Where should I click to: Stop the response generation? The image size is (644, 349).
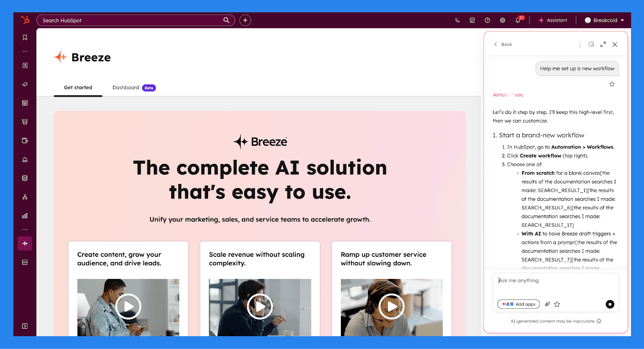[x=610, y=304]
